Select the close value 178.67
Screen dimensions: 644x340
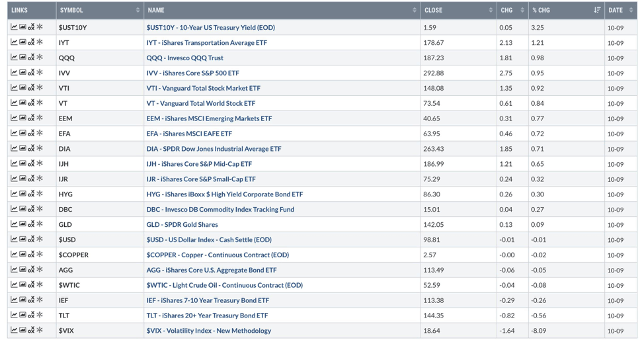433,43
